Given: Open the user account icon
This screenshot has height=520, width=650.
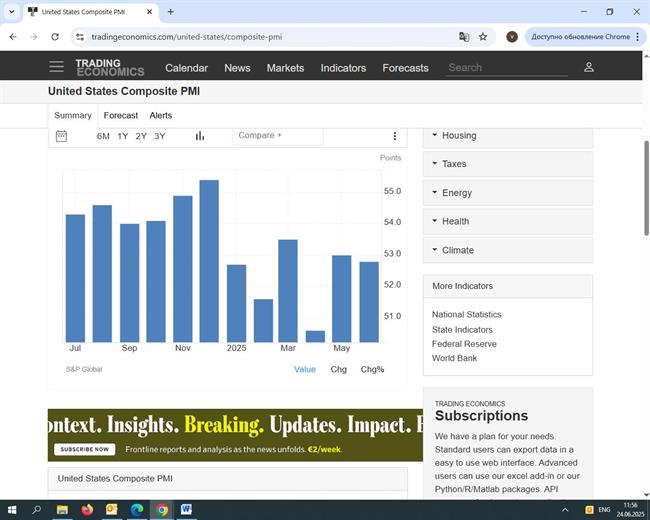Looking at the screenshot, I should tap(589, 67).
